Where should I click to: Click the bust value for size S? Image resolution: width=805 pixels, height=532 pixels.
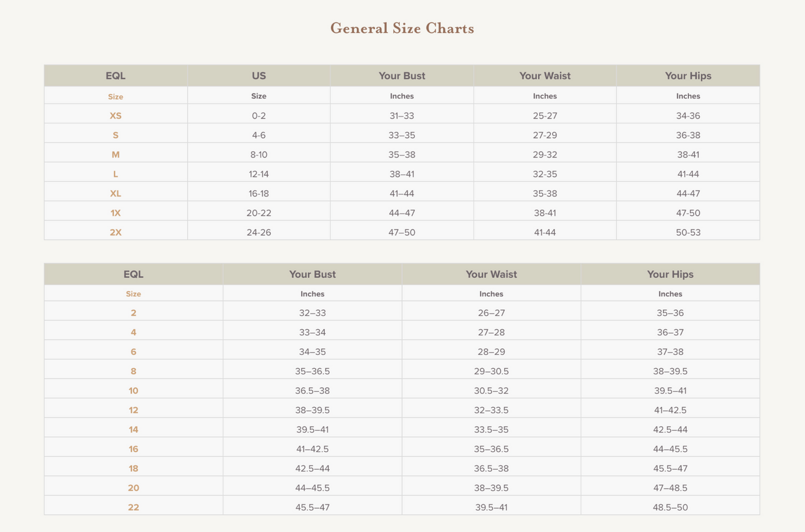(x=402, y=135)
